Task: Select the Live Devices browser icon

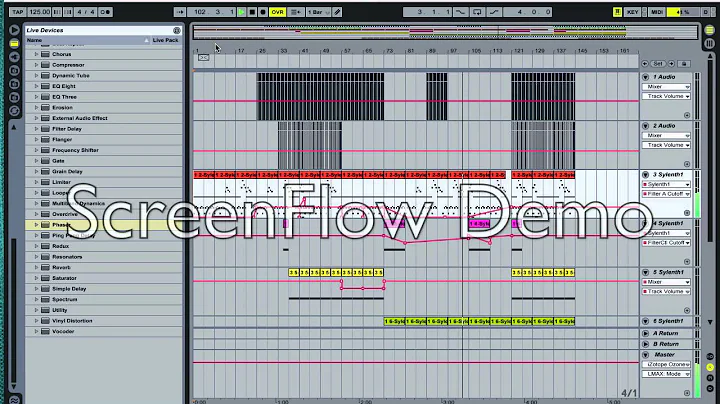Action: coord(14,44)
